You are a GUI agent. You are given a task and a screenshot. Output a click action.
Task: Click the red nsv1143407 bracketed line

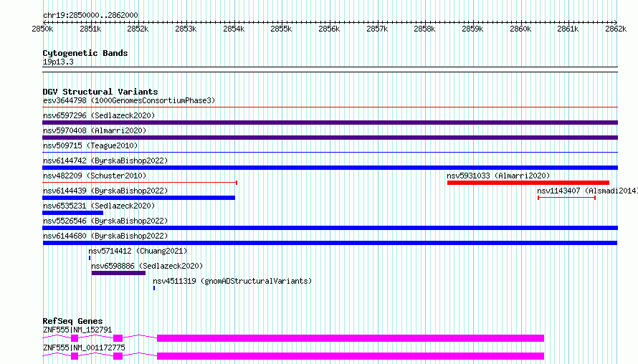(567, 198)
